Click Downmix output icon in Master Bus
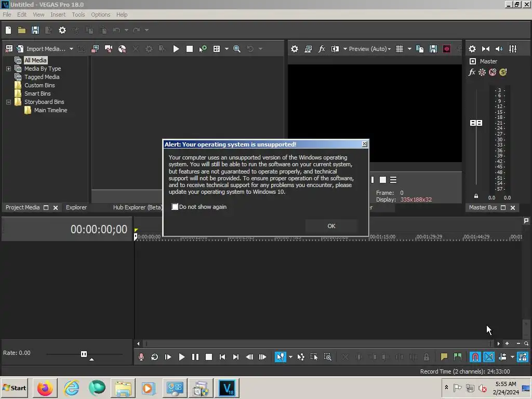Viewport: 532px width, 399px height. [486, 49]
